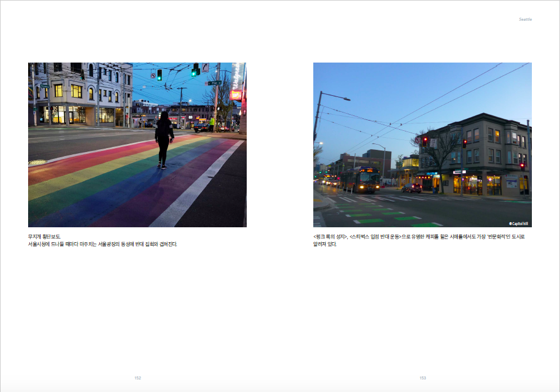Click the bus in the right photo
This screenshot has height=392, width=560.
point(361,180)
